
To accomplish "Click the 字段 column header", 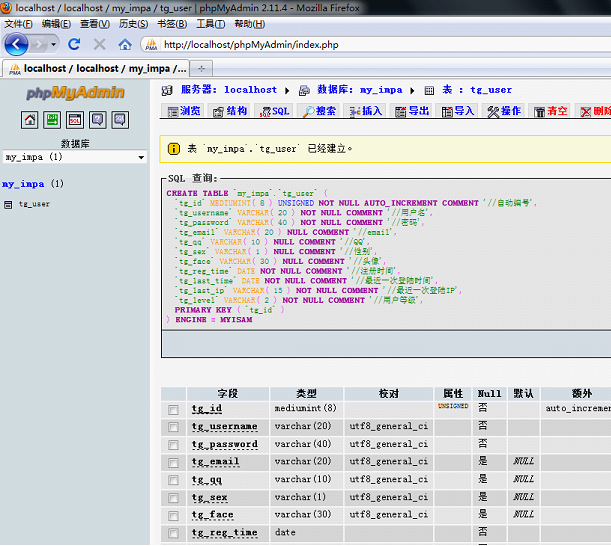I will pos(228,394).
